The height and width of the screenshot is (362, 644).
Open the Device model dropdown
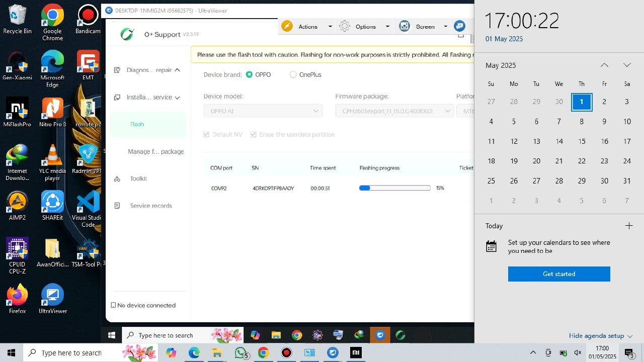click(x=263, y=111)
